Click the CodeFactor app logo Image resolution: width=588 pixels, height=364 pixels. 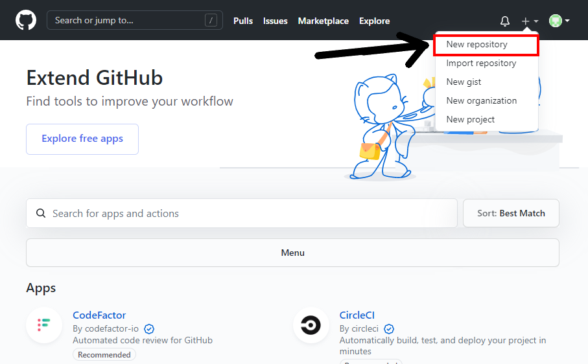point(44,325)
